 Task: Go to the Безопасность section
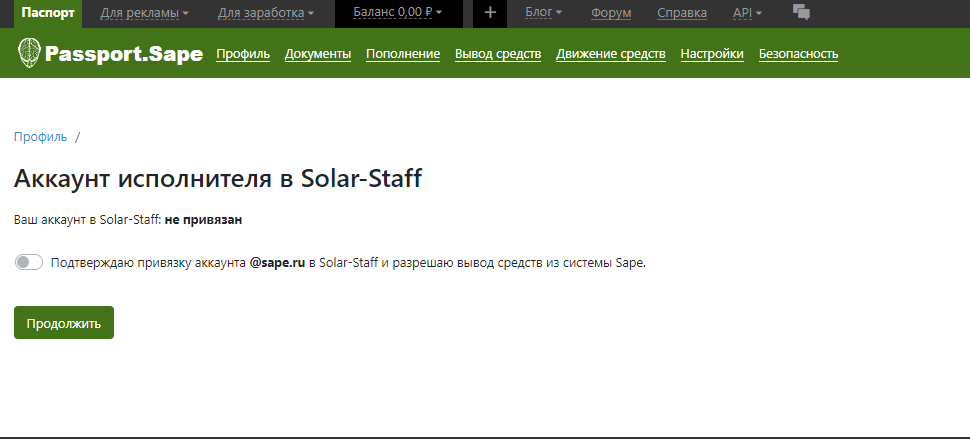(799, 54)
